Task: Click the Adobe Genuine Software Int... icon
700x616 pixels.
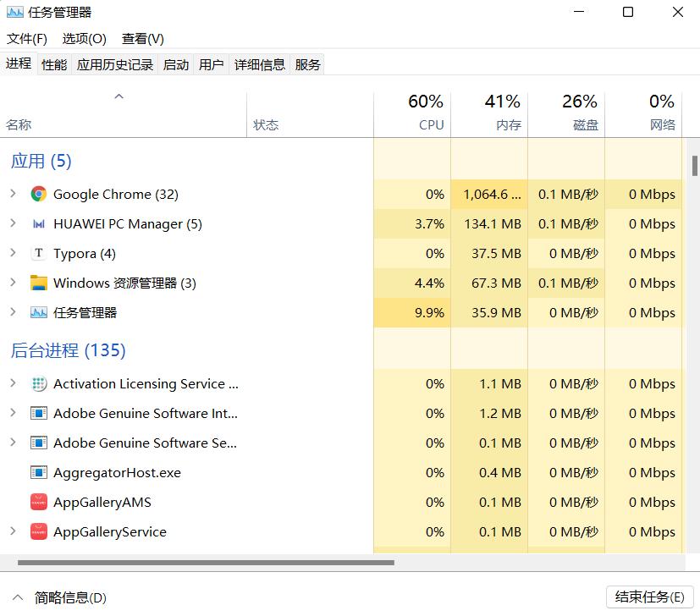Action: tap(37, 413)
